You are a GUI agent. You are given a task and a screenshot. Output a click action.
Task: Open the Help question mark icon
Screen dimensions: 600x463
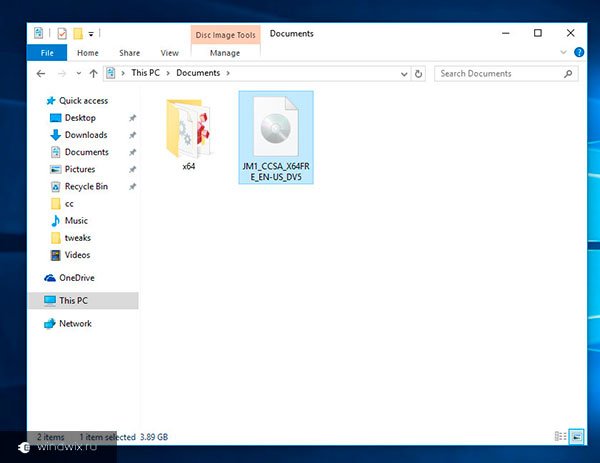[x=579, y=52]
